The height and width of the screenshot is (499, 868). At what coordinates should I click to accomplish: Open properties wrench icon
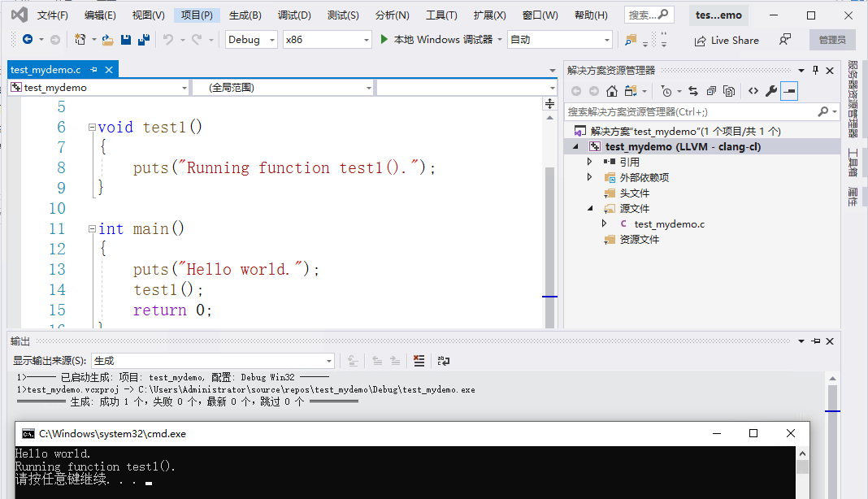click(x=771, y=91)
